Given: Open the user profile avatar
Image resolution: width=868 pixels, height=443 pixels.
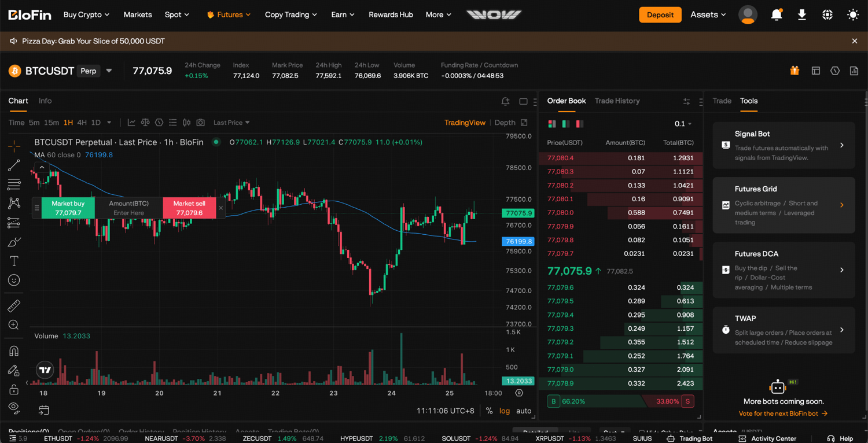Looking at the screenshot, I should 748,14.
